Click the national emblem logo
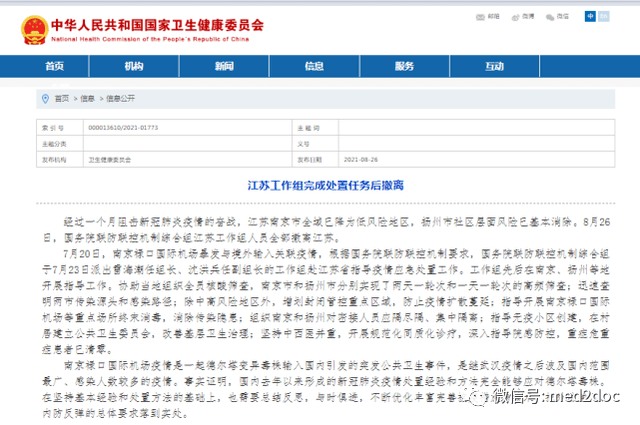 coord(34,30)
